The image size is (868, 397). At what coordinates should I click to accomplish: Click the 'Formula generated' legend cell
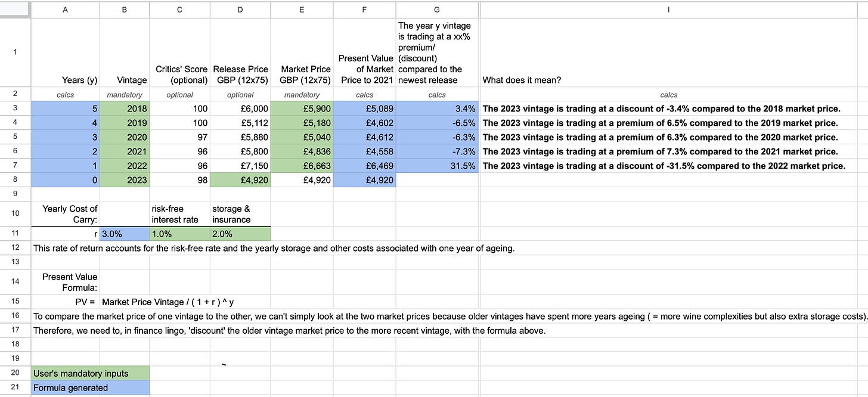coord(90,387)
